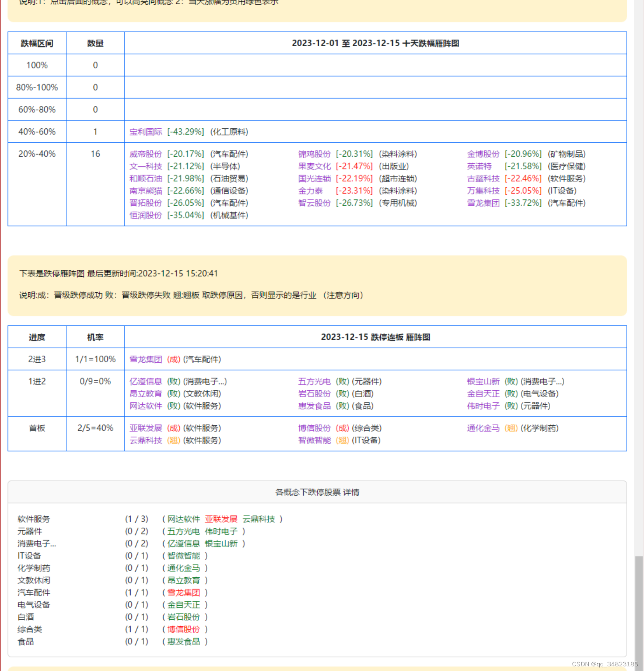Select the IT设备 concept label
The image size is (644, 671).
pyautogui.click(x=29, y=556)
